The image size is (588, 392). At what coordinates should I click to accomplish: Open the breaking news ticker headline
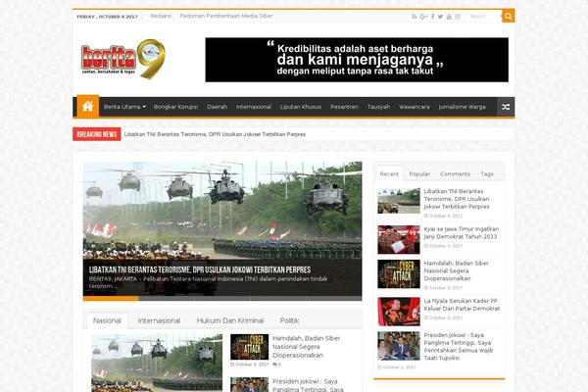click(x=215, y=134)
